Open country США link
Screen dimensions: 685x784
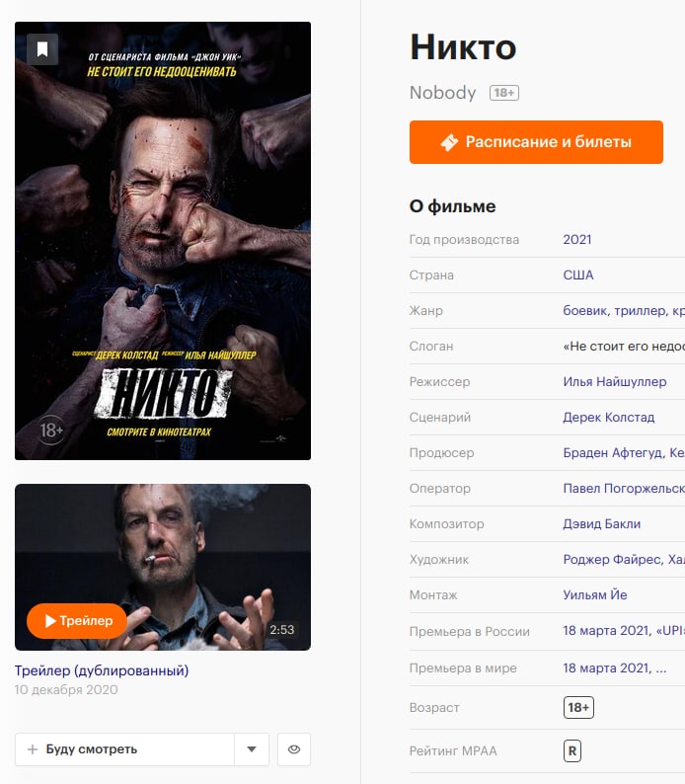coord(578,275)
